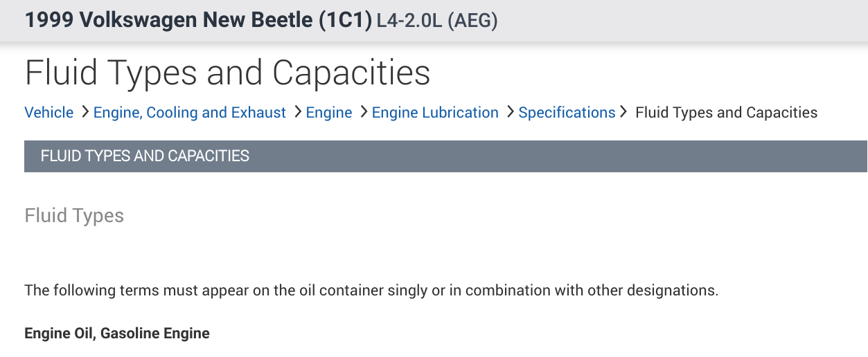Click the chevron before Specifications breadcrumb

click(x=511, y=111)
